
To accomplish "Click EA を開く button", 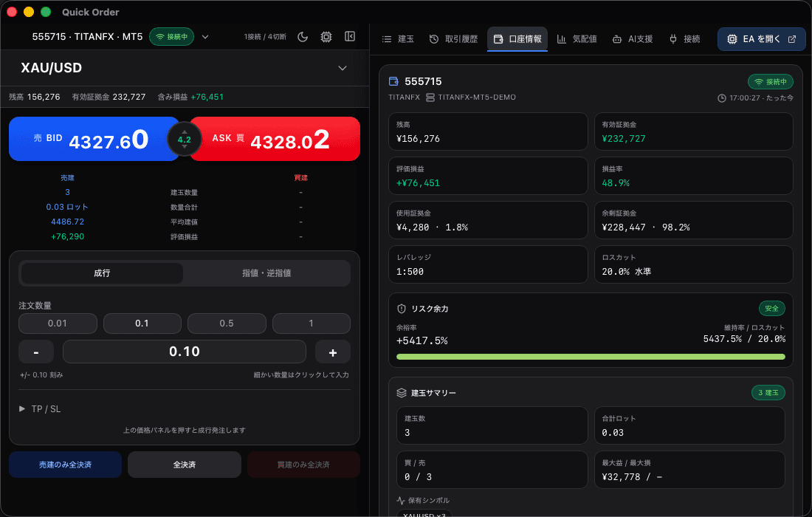I will [x=761, y=39].
